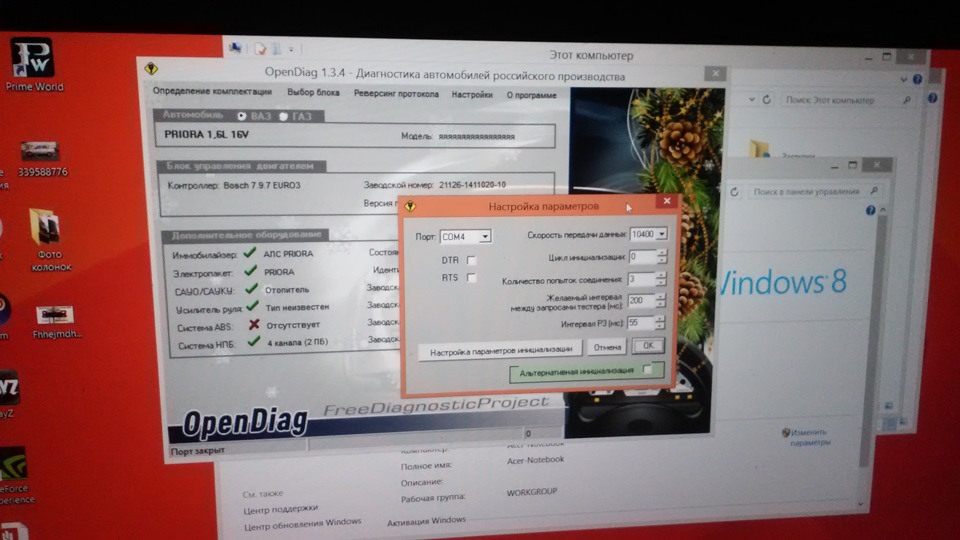
Task: Open the Определение комплектации menu
Action: tap(212, 91)
